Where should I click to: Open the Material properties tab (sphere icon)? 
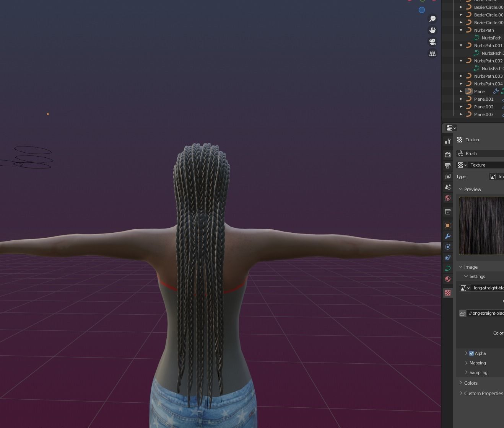pyautogui.click(x=447, y=279)
